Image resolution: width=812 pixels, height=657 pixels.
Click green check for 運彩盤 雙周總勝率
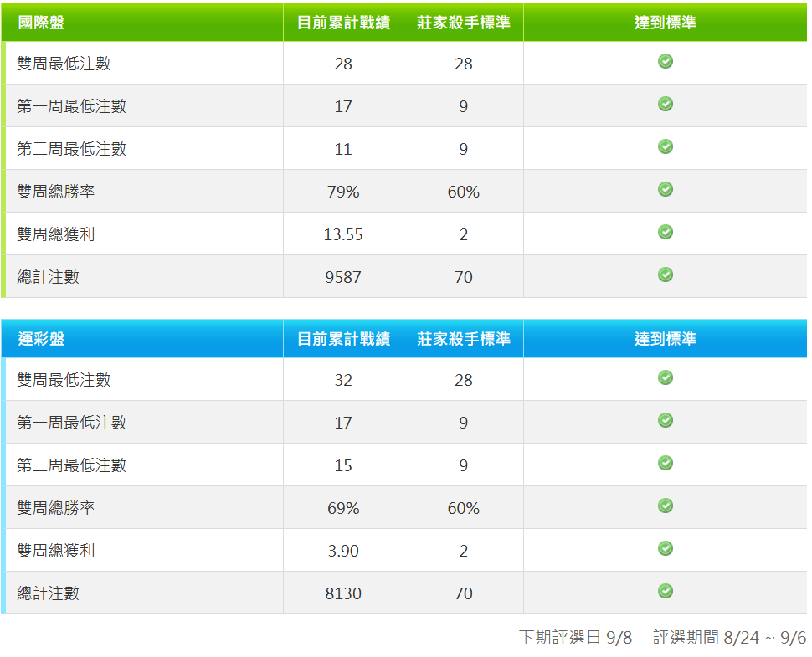pos(665,506)
